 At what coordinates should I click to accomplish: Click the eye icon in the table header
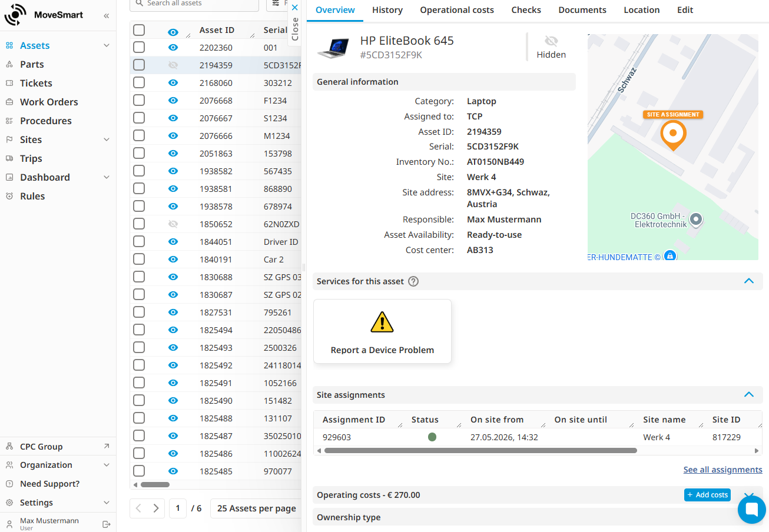pyautogui.click(x=173, y=32)
